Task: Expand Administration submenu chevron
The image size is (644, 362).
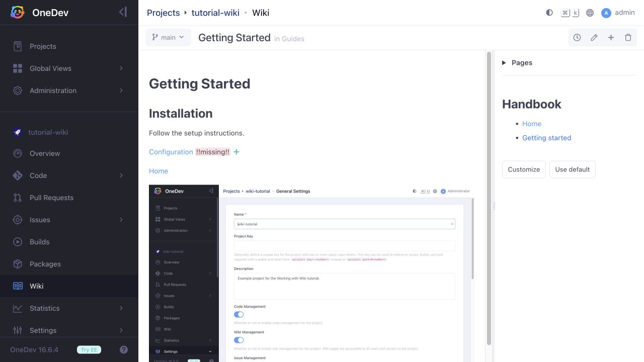Action: pos(121,90)
